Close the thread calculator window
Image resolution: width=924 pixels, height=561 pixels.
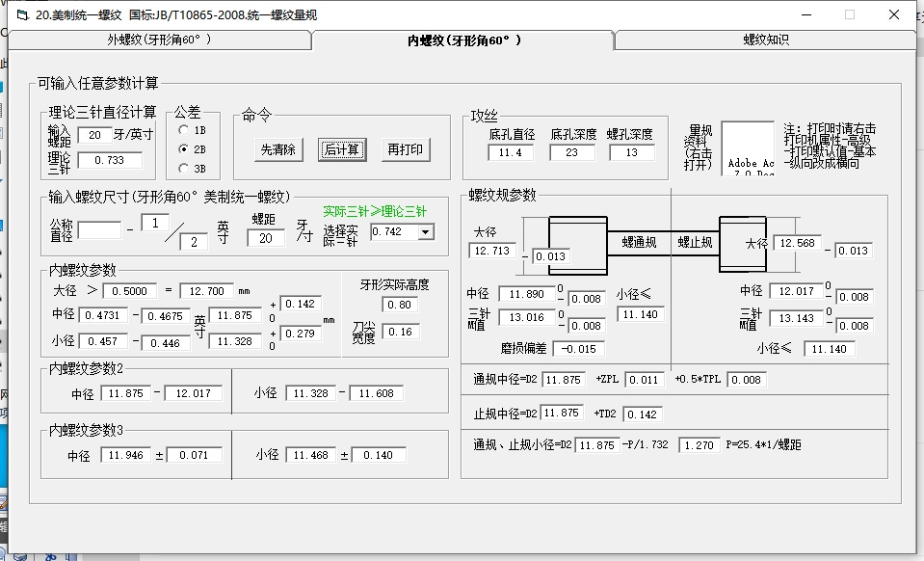point(893,14)
